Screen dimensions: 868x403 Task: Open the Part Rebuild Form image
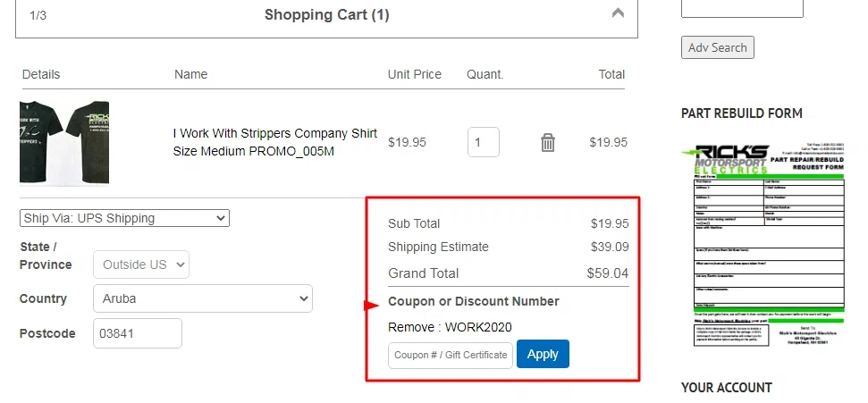(763, 245)
